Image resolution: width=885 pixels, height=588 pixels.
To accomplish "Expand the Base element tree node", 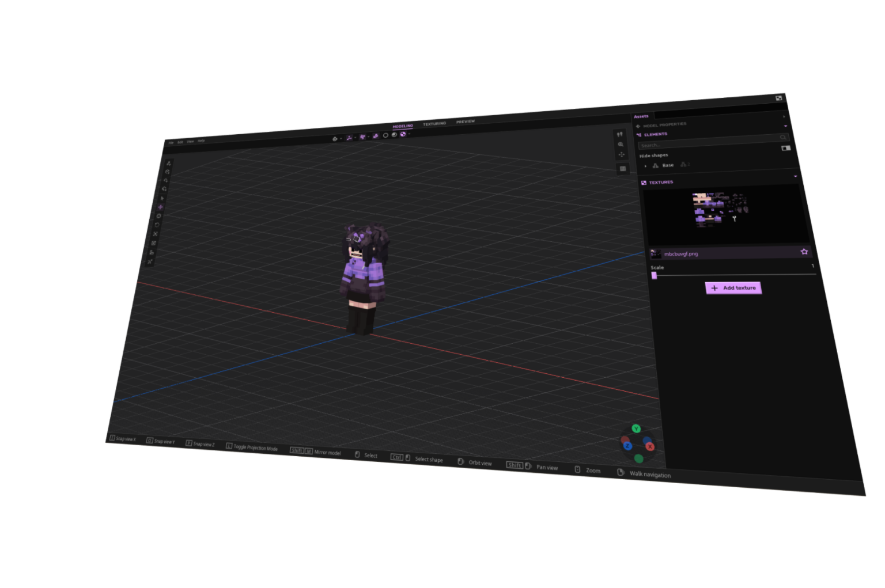I will coord(645,166).
